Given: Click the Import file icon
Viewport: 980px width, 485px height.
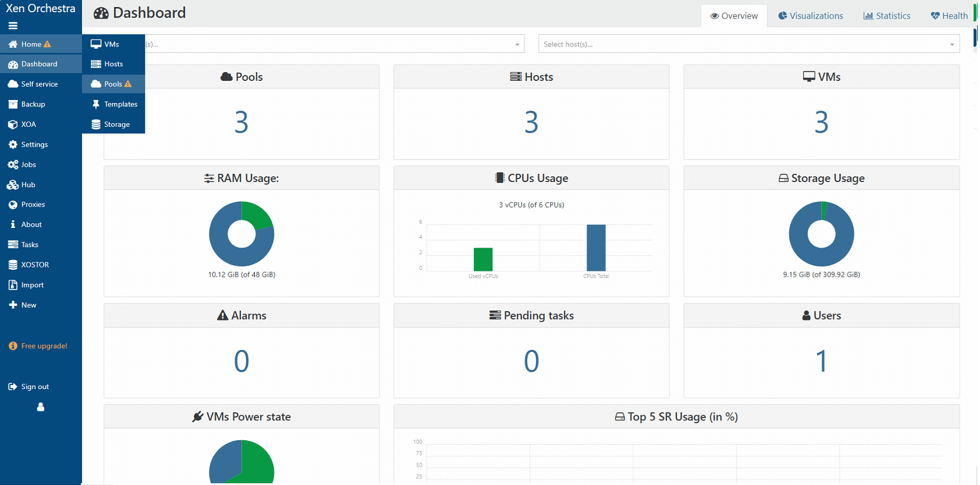Looking at the screenshot, I should [13, 285].
